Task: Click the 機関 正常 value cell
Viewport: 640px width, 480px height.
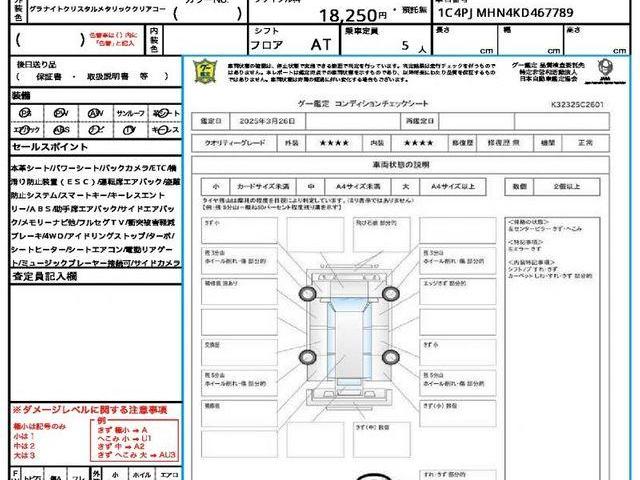Action: 585,143
